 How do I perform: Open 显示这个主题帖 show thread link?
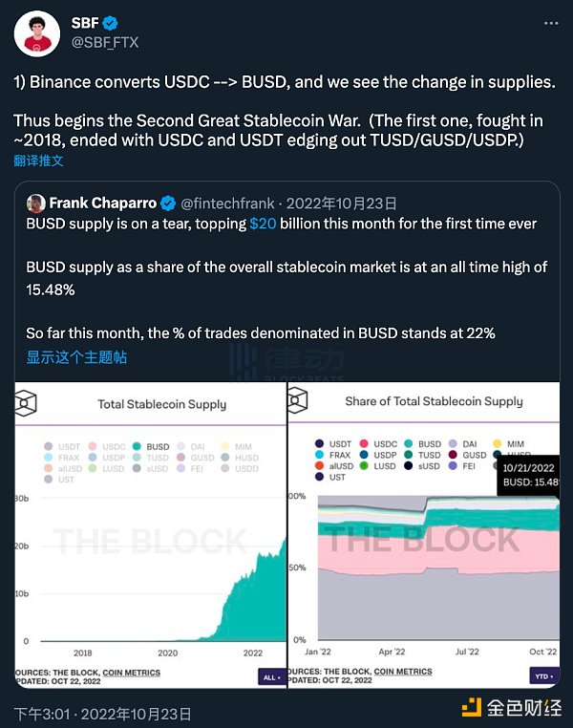coord(76,357)
